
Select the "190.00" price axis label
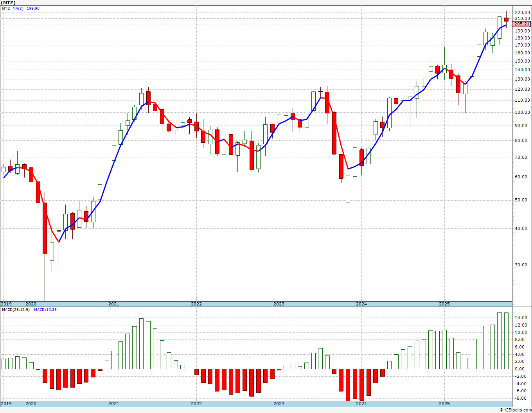522,31
